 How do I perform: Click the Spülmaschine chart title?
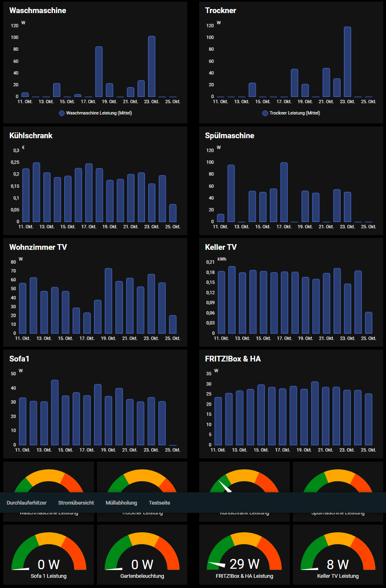pos(229,135)
